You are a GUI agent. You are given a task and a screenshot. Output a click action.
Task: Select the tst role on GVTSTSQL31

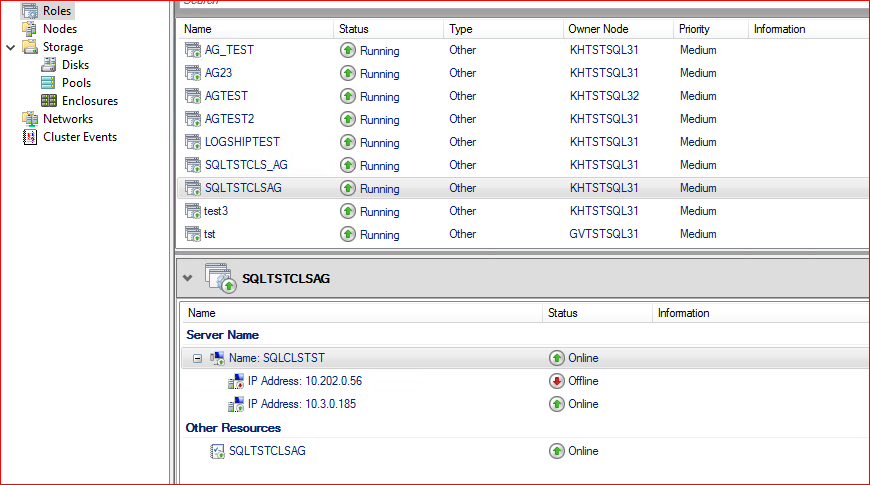click(x=210, y=234)
